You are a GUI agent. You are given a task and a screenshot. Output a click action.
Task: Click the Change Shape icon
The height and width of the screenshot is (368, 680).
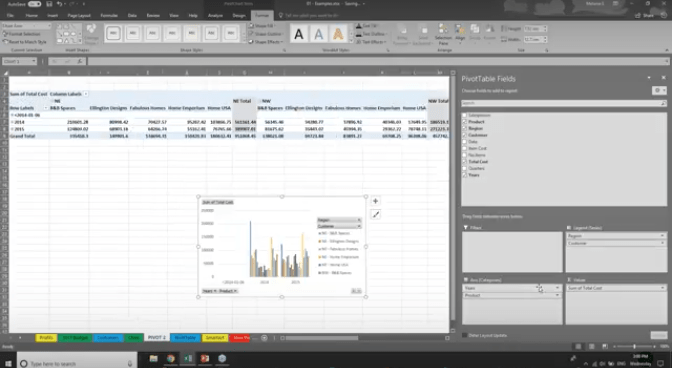91,34
